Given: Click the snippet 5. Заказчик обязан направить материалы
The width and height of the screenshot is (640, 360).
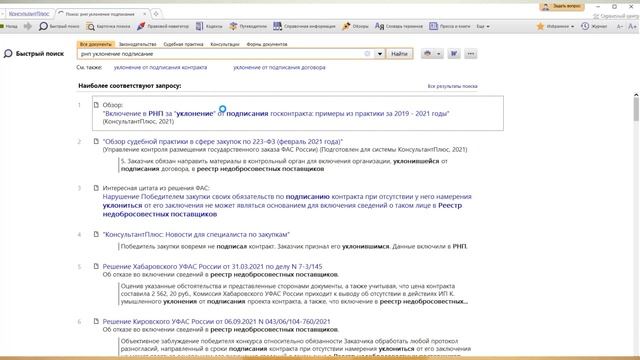Looking at the screenshot, I should (x=284, y=165).
